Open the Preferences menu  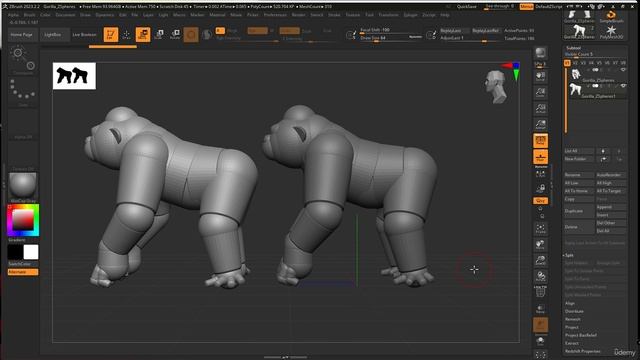275,15
